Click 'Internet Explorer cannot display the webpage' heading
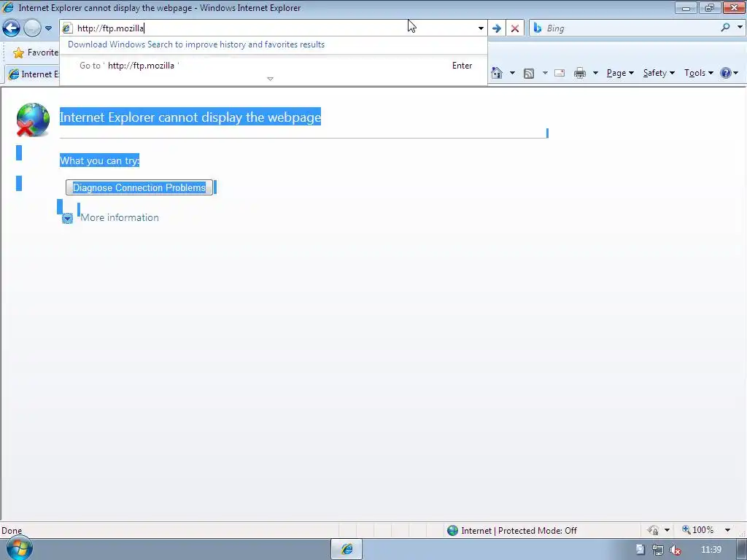 [x=190, y=117]
